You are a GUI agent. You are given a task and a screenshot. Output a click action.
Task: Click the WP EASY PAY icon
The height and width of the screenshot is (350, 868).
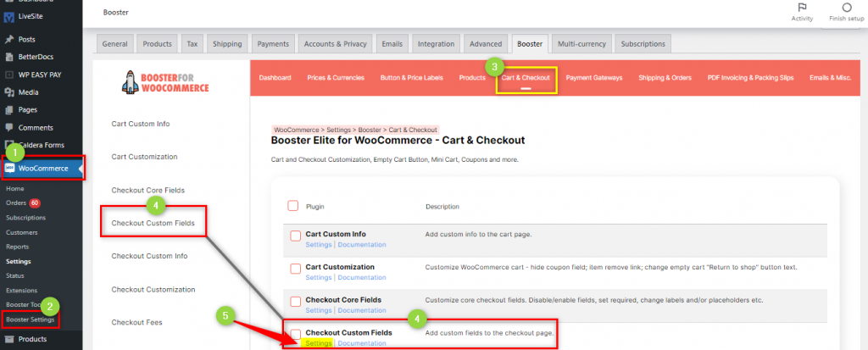coord(8,75)
